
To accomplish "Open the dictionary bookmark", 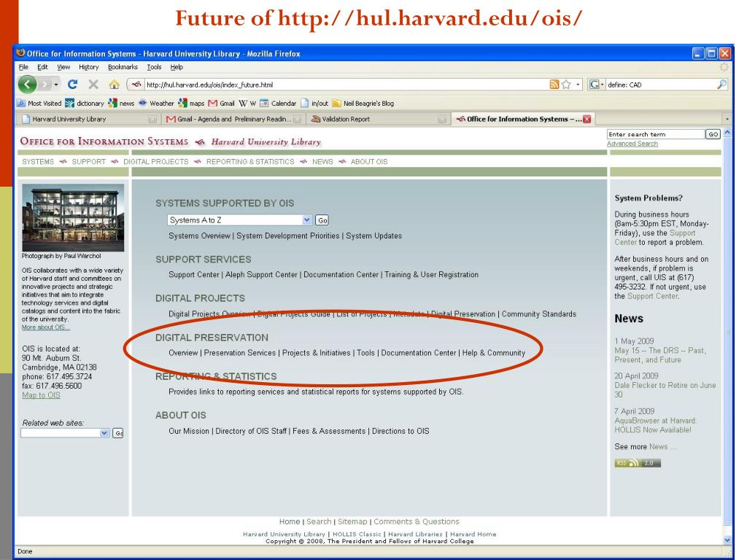I will 85,103.
